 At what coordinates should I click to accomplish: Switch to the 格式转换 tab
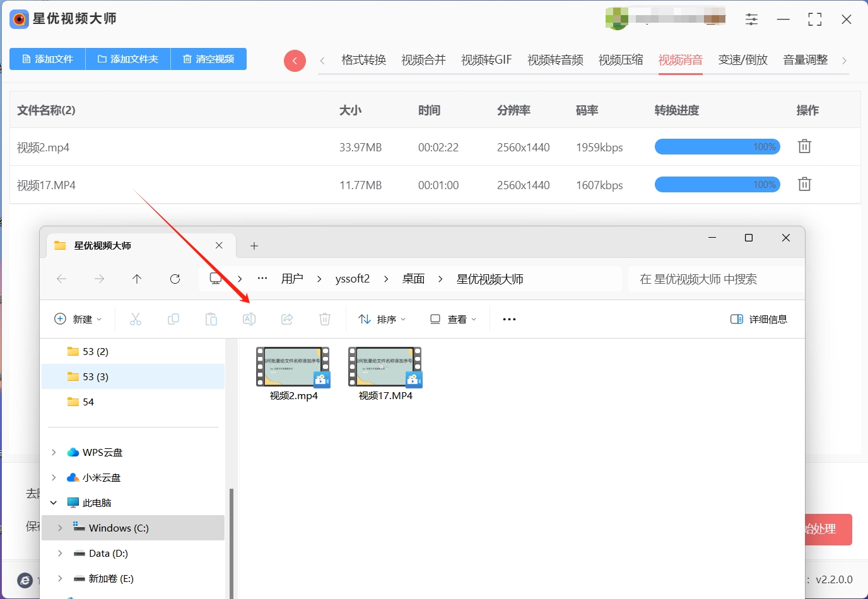point(364,60)
